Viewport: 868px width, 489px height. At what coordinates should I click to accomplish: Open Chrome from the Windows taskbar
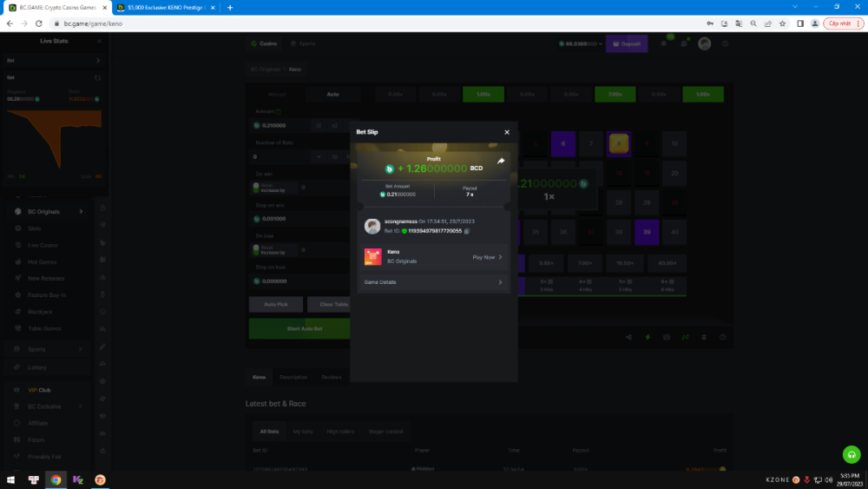(56, 479)
